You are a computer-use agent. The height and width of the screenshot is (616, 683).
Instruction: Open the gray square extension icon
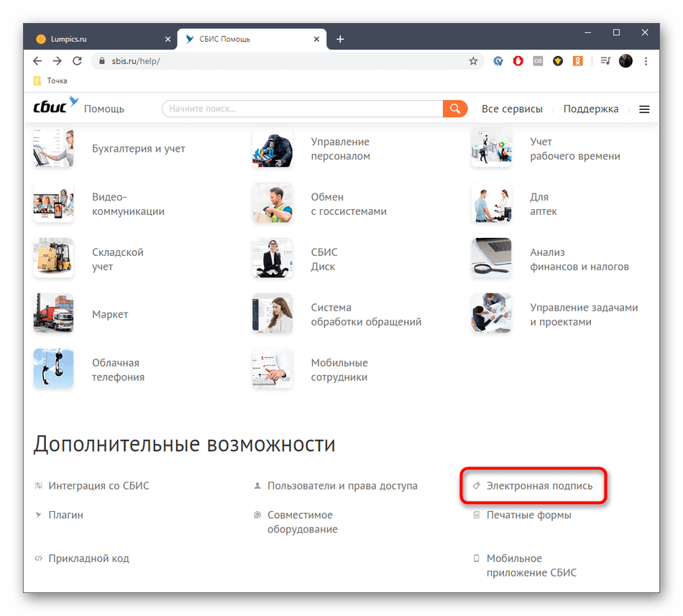[x=538, y=61]
